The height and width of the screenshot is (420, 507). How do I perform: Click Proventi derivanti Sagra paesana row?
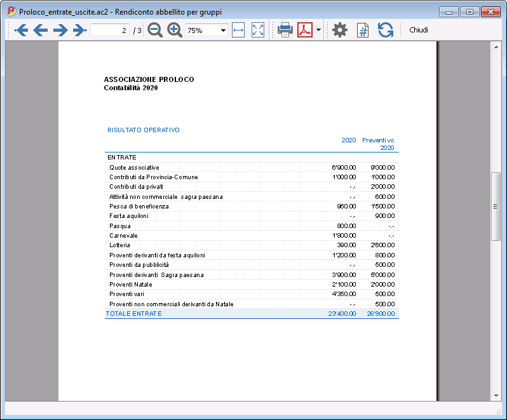pos(252,275)
